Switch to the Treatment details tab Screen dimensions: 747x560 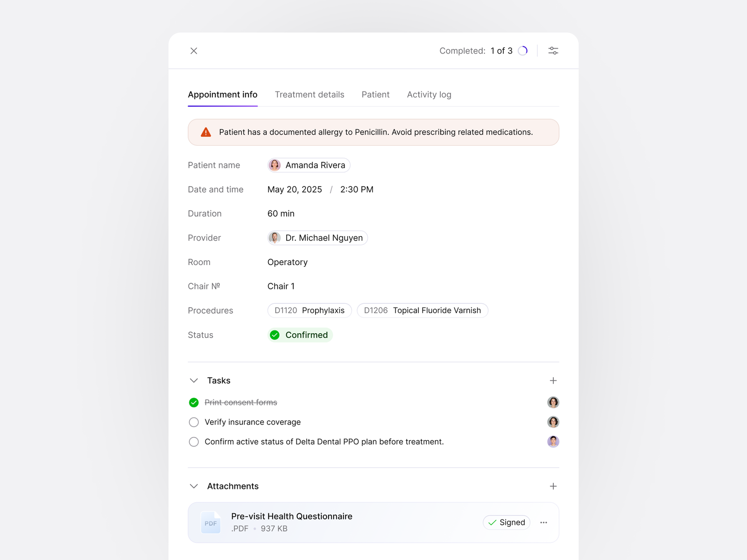coord(310,94)
